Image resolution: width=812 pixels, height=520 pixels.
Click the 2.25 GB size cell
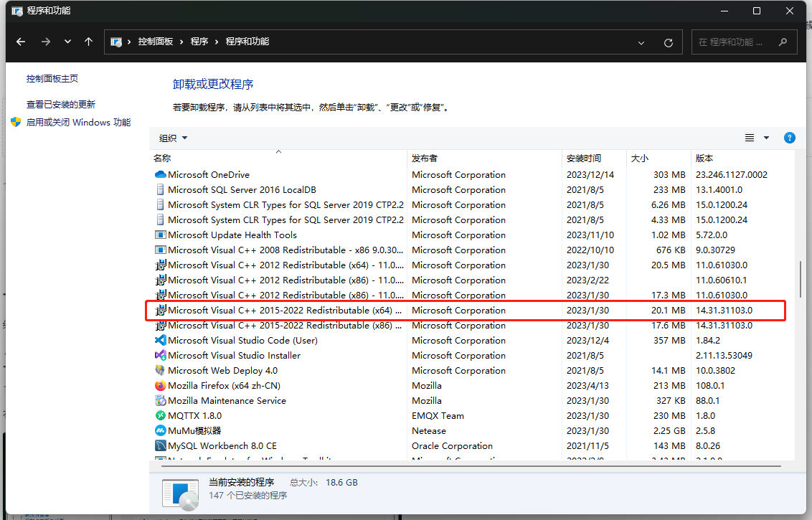click(x=669, y=430)
